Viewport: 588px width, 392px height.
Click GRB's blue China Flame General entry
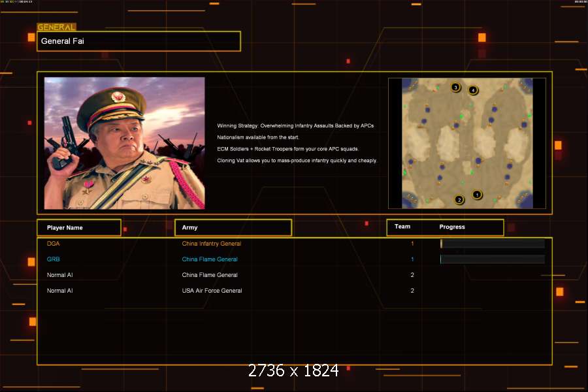[x=210, y=259]
